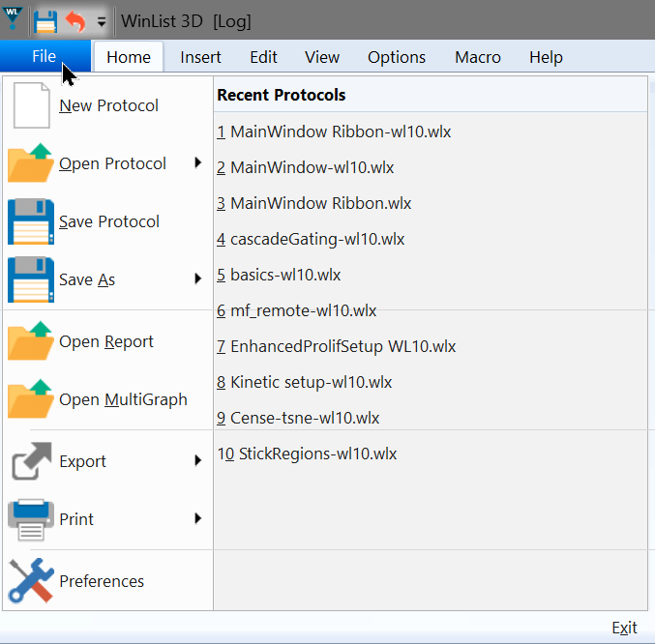The width and height of the screenshot is (655, 644).
Task: Click the undo arrow in quick access toolbar
Action: click(x=75, y=20)
